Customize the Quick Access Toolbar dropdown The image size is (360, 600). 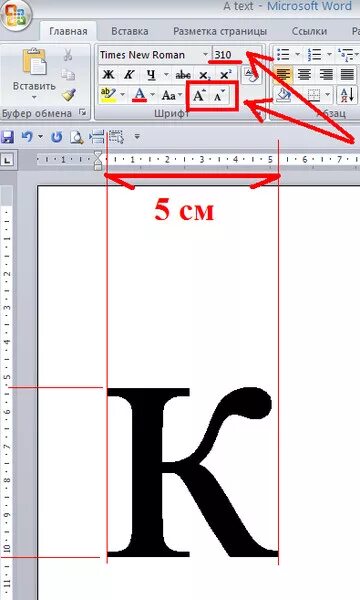coord(137,136)
